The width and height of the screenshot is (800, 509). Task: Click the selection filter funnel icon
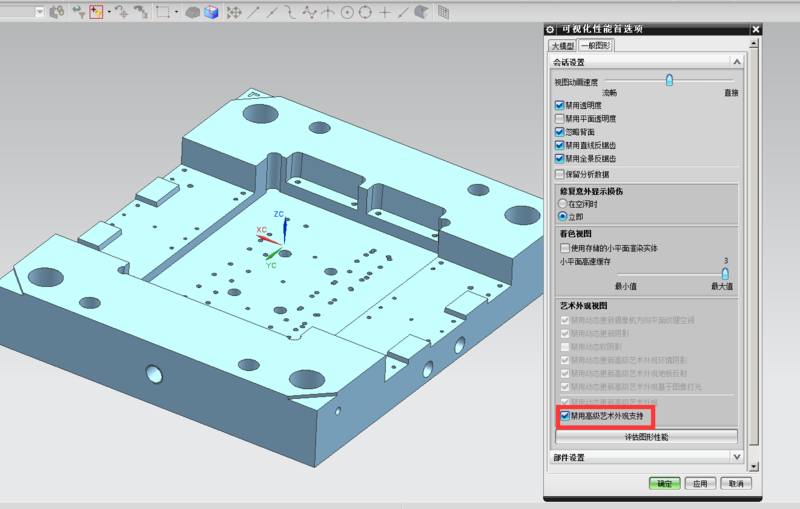[77, 12]
